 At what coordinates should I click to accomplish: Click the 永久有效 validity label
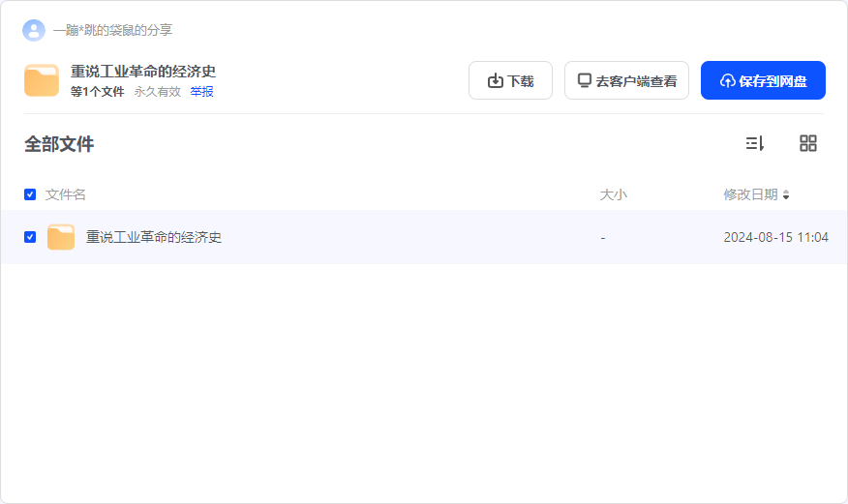pos(158,92)
